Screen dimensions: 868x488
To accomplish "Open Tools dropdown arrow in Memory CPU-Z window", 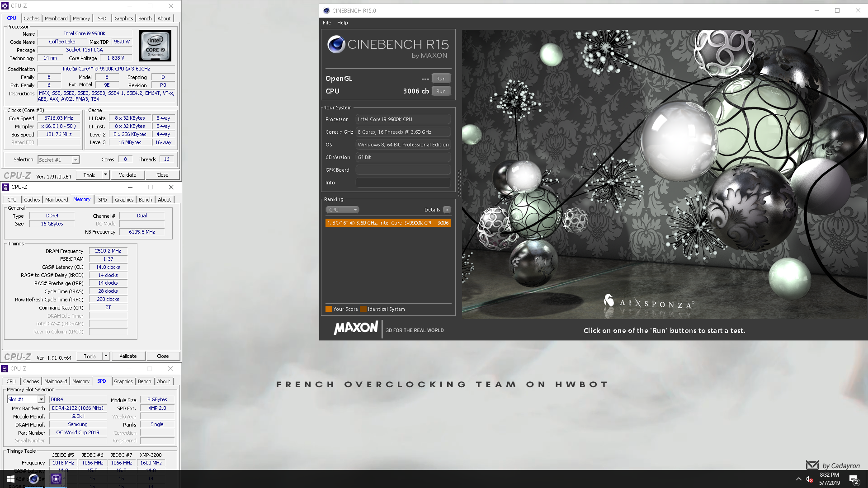I will coord(106,356).
